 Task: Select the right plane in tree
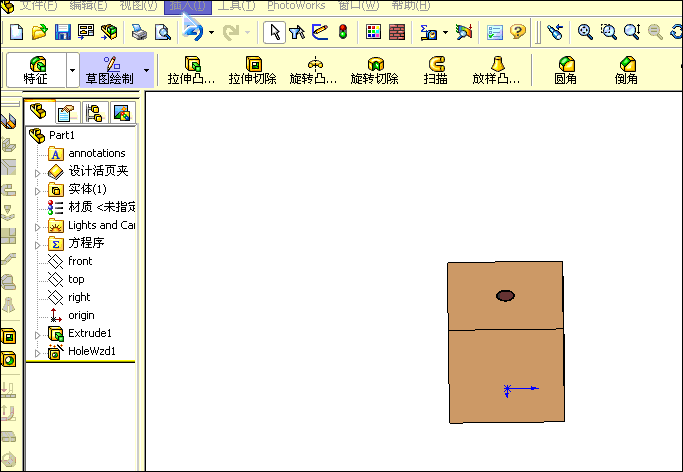pyautogui.click(x=79, y=297)
